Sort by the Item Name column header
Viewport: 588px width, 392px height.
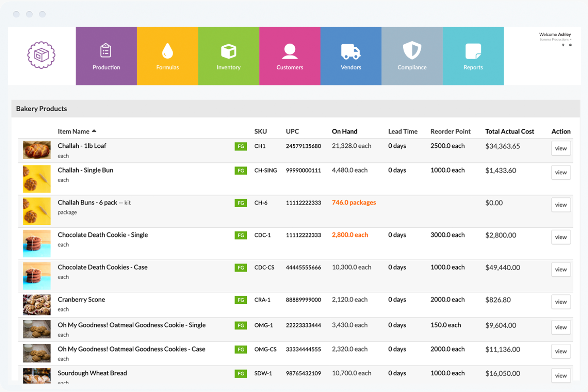tap(77, 131)
